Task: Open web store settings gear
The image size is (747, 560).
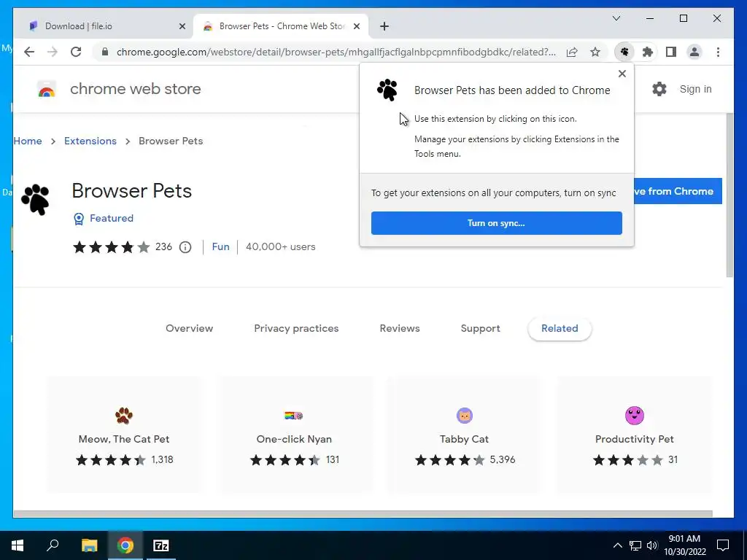Action: tap(659, 89)
